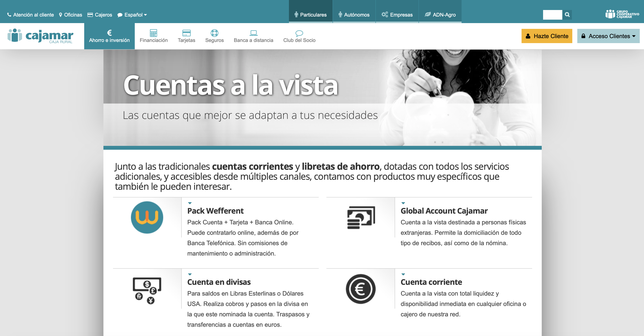Open the Pack Wefferent heading link
The width and height of the screenshot is (644, 336).
point(215,211)
